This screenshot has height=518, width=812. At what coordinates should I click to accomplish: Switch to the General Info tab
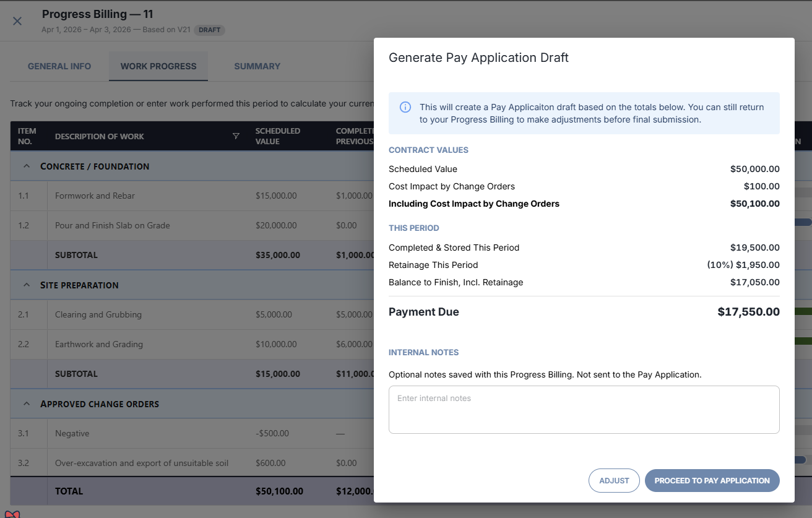coord(59,66)
